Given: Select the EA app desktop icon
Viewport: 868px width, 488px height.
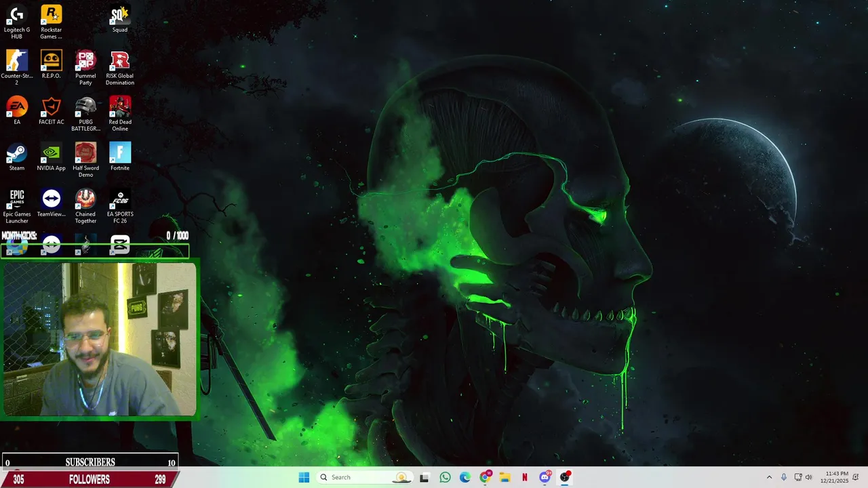Looking at the screenshot, I should coord(17,110).
